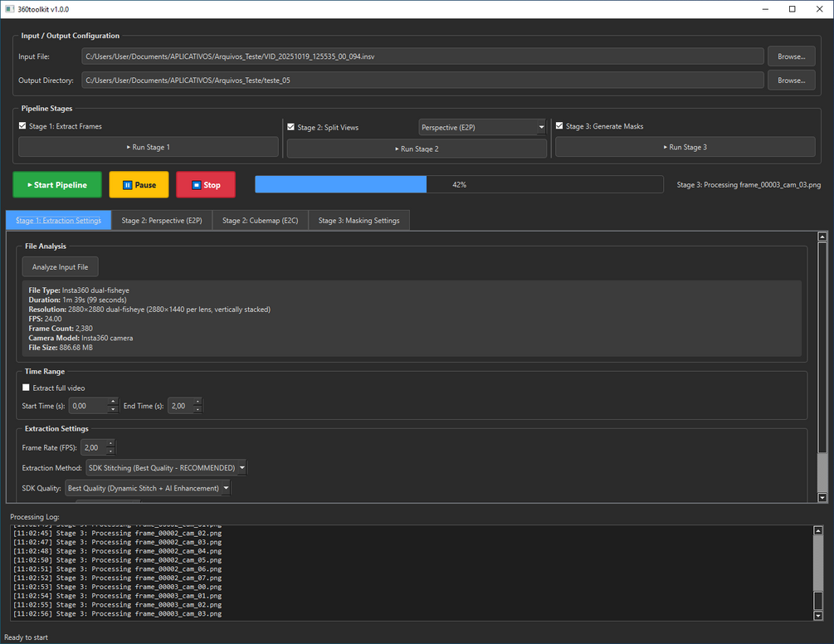834x644 pixels.
Task: Increase End Time with up arrow
Action: pos(198,402)
